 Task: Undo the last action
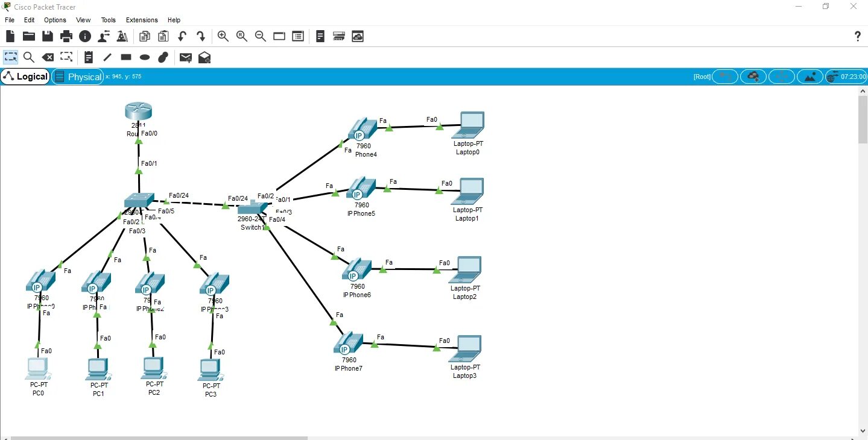click(x=182, y=37)
